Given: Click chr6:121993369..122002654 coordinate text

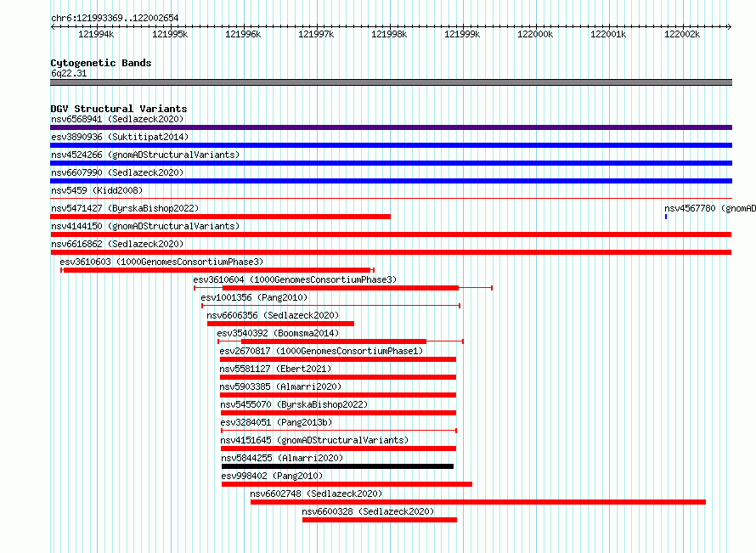Looking at the screenshot, I should point(115,18).
